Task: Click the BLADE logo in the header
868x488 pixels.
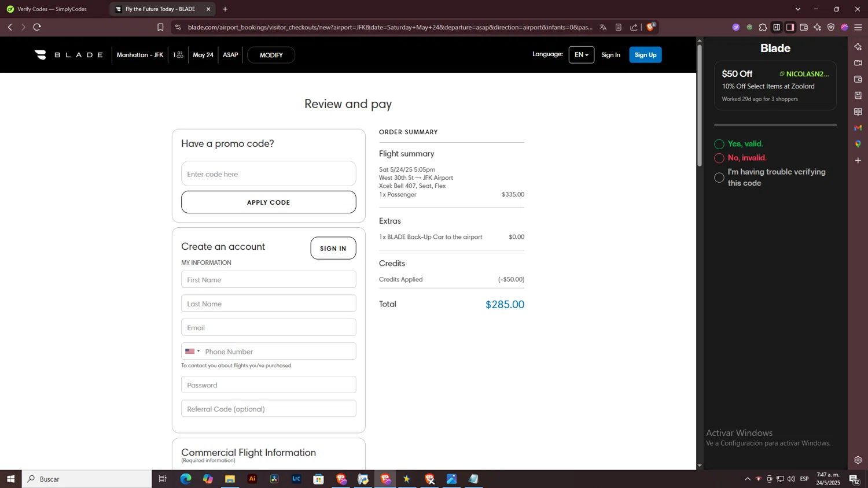Action: (x=69, y=55)
